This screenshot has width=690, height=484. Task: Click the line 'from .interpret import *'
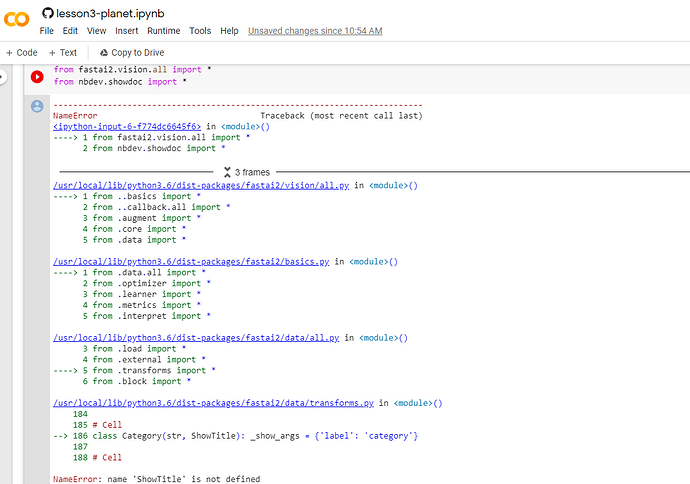[x=151, y=316]
